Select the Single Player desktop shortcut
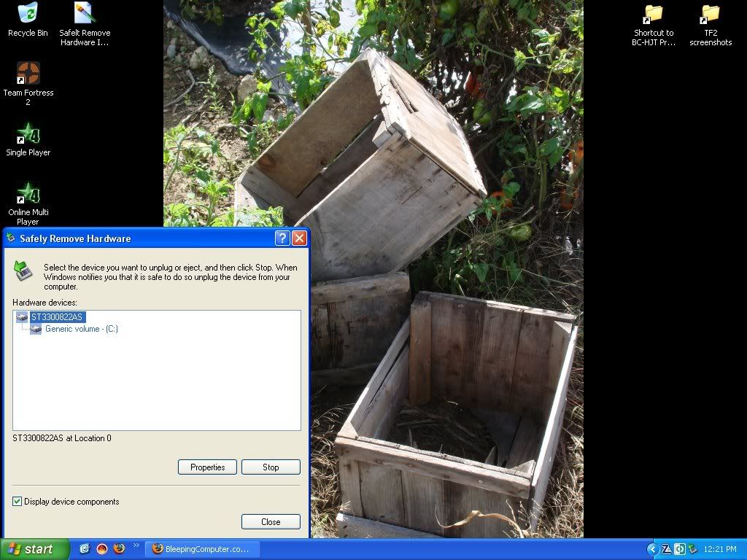The width and height of the screenshot is (747, 560). 28,139
